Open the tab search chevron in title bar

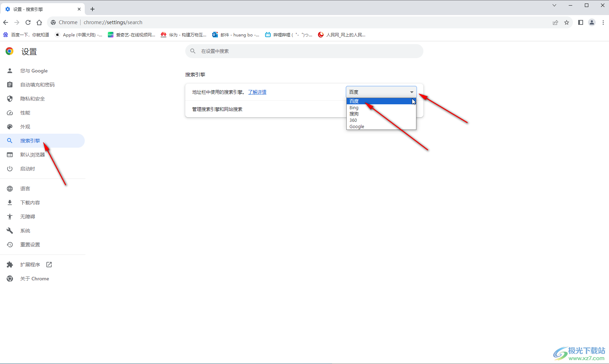(x=554, y=5)
